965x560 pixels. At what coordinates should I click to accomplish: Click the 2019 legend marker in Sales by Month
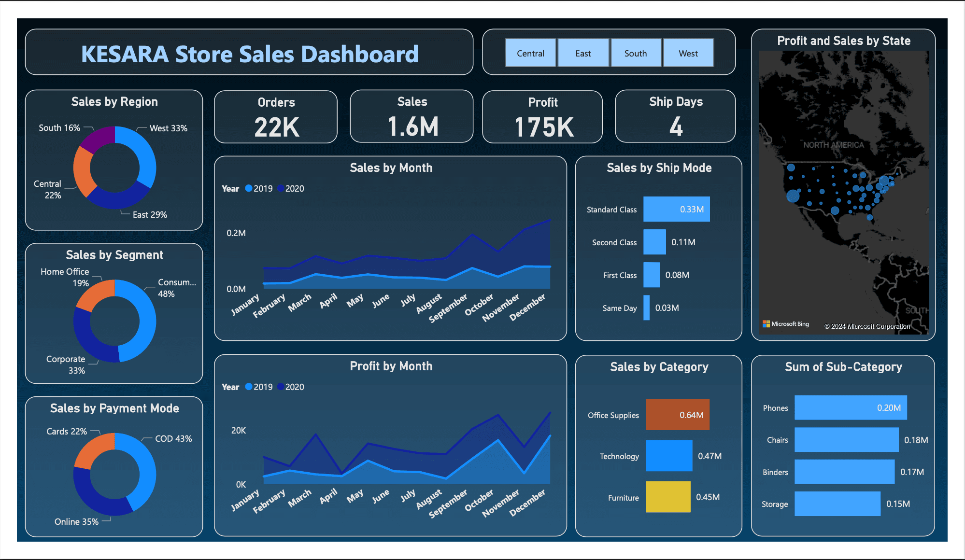(x=249, y=188)
